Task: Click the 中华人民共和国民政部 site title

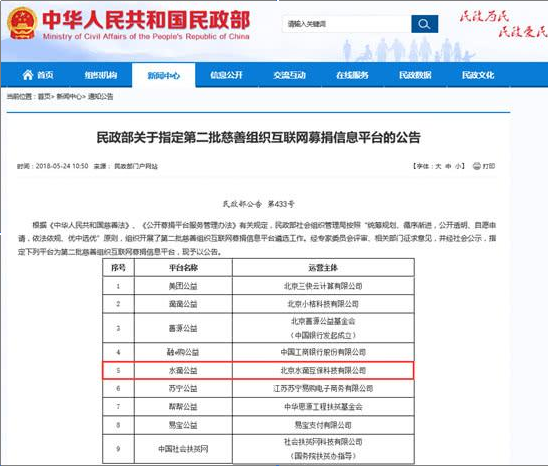Action: click(146, 19)
